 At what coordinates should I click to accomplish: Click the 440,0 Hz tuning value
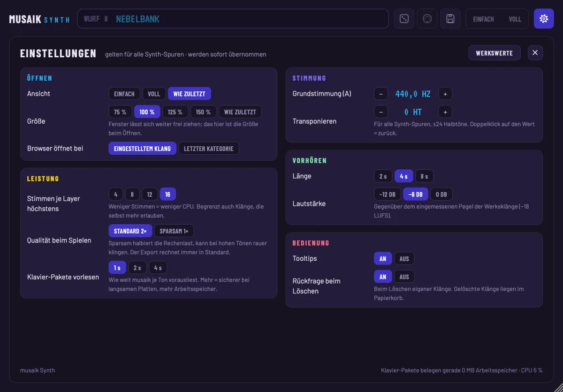tap(413, 94)
